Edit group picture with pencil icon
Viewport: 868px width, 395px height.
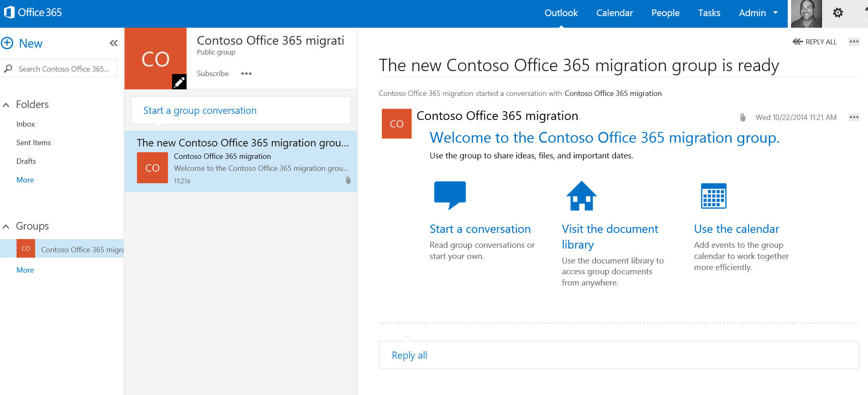click(x=179, y=82)
